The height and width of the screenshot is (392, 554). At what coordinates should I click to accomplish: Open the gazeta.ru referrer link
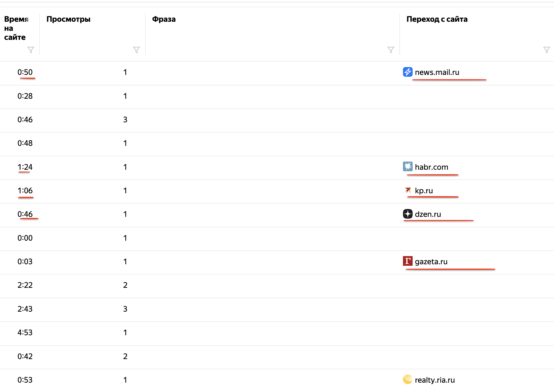(431, 262)
